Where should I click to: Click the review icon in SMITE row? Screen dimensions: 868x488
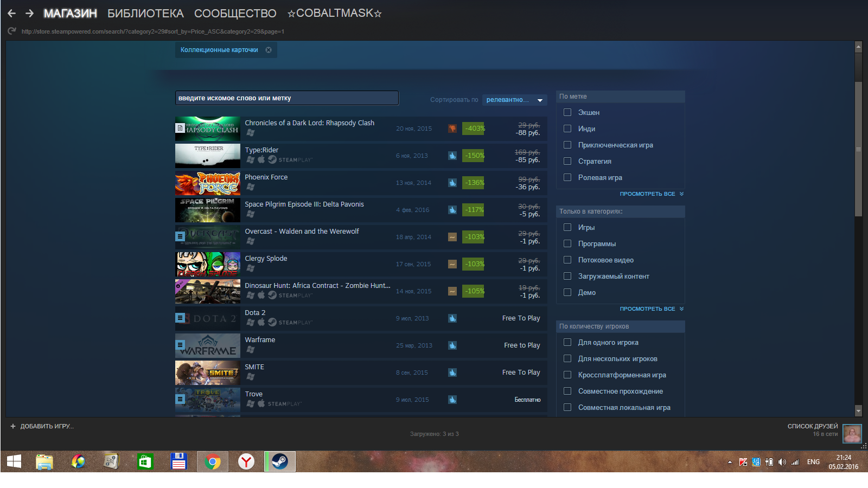pos(452,373)
